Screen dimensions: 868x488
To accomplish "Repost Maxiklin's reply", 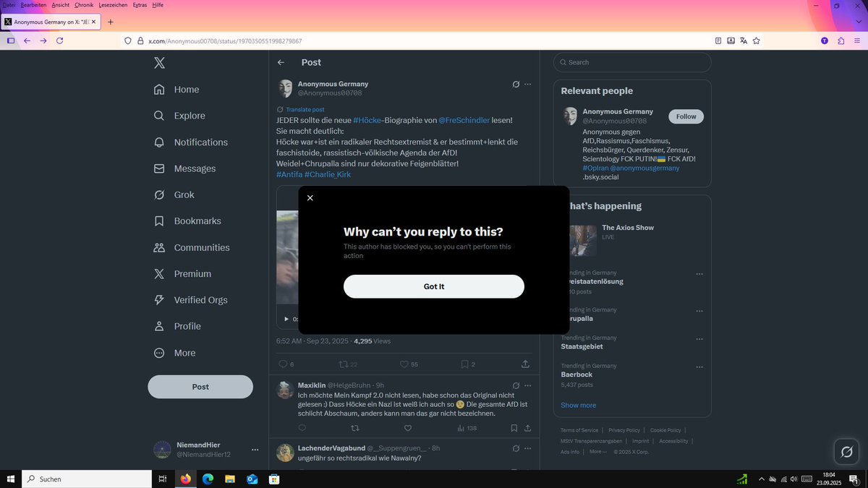I will [355, 428].
